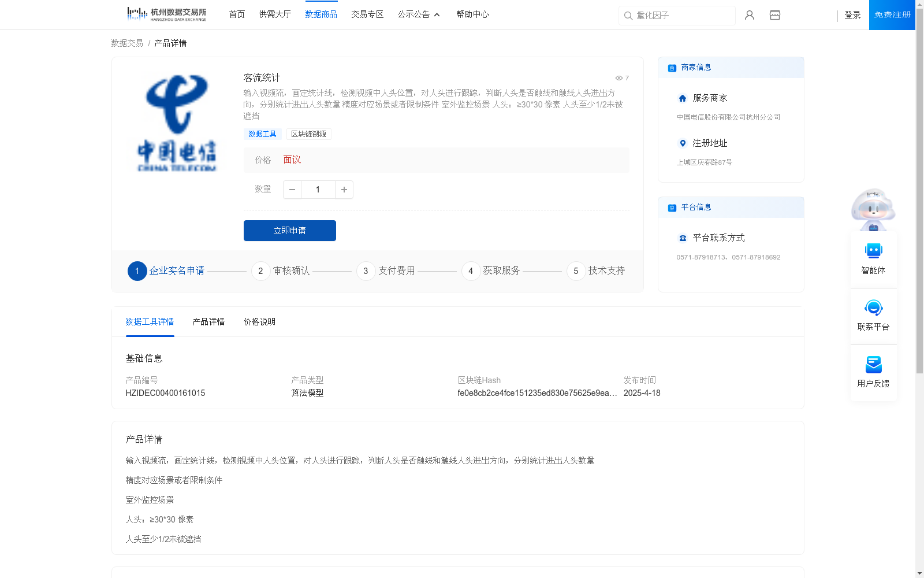Image resolution: width=924 pixels, height=578 pixels.
Task: Click the 室外监控场景 detail line
Action: click(150, 500)
